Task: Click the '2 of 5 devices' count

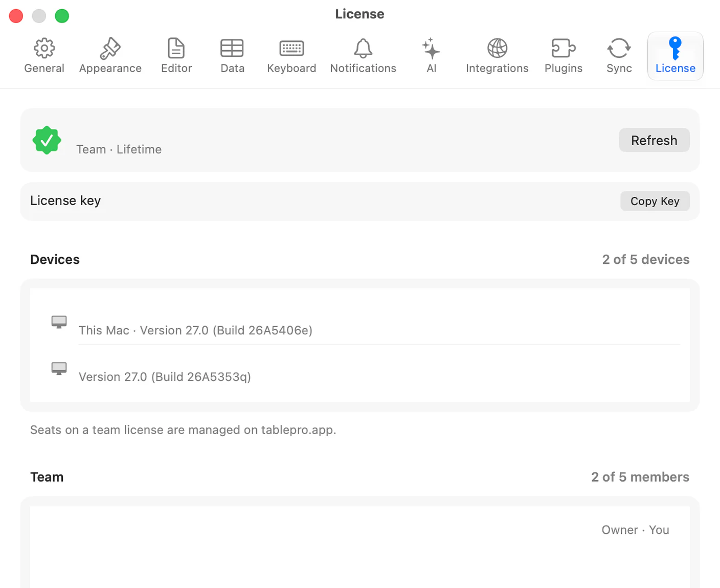Action: click(646, 259)
